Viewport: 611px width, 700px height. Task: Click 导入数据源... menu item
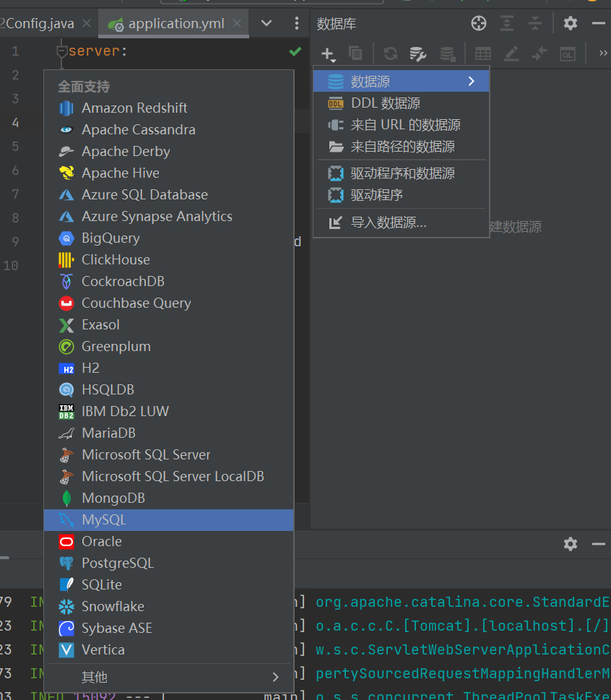(x=402, y=222)
